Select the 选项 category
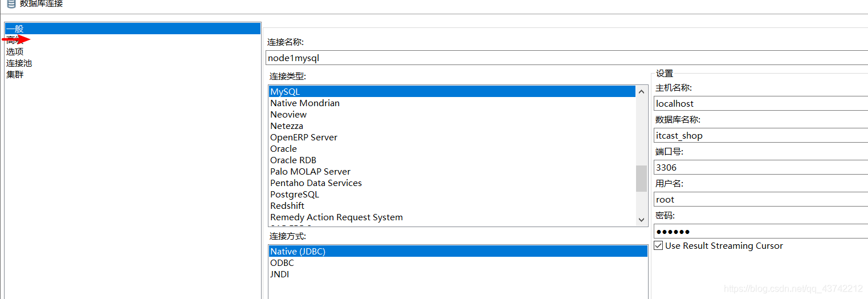868x299 pixels. coord(15,51)
